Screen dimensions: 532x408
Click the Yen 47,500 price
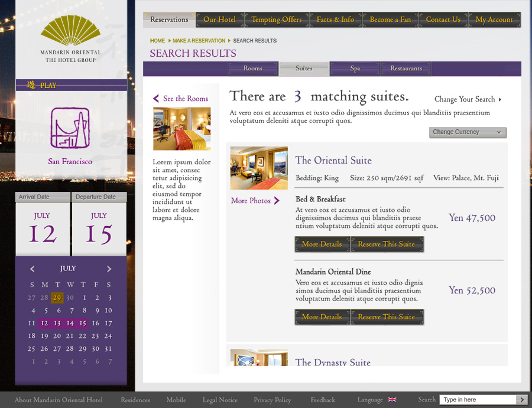(472, 218)
